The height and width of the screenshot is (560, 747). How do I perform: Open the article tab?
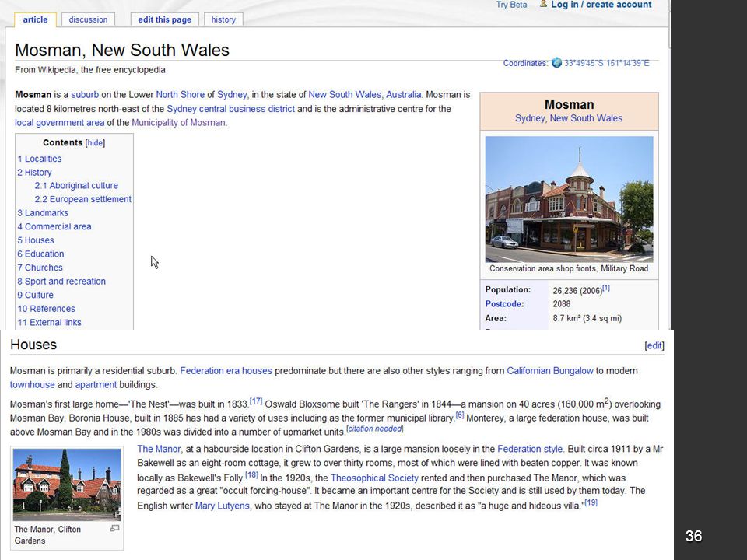(35, 19)
